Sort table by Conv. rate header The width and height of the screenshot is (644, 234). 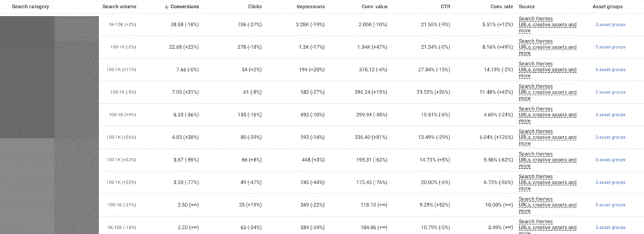tap(502, 7)
